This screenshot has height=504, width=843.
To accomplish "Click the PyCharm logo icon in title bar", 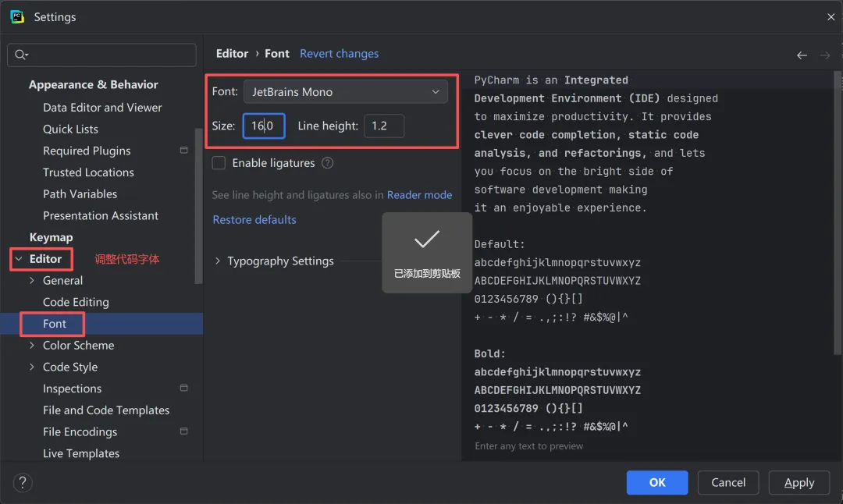I will tap(17, 16).
